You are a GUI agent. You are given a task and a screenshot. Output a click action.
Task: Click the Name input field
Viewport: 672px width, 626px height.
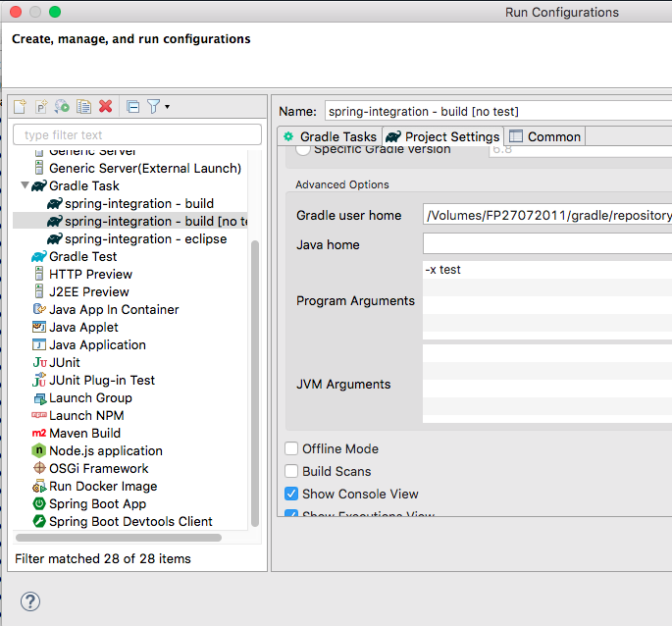click(x=498, y=112)
